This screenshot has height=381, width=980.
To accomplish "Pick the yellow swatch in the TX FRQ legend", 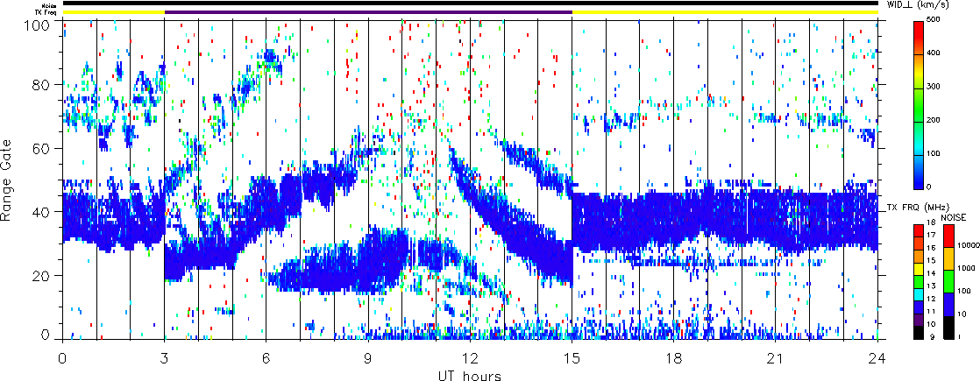I will pos(918,269).
